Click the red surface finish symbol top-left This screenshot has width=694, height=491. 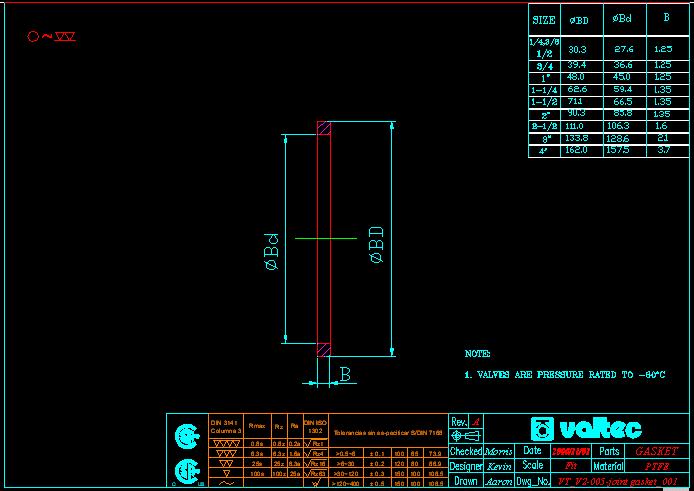click(50, 37)
